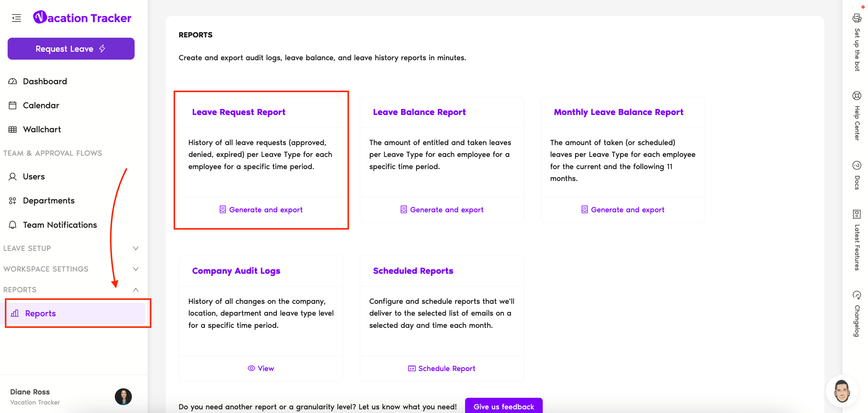Open the Calendar page
Viewport: 868px width, 413px height.
point(41,105)
